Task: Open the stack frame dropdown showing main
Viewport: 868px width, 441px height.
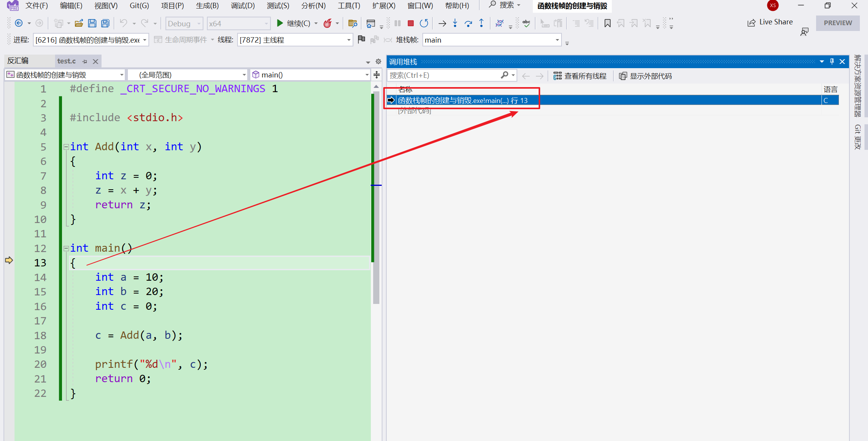Action: click(x=492, y=40)
